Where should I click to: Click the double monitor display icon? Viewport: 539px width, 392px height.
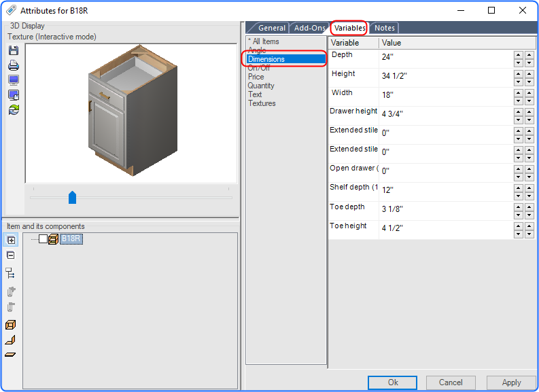coord(14,95)
